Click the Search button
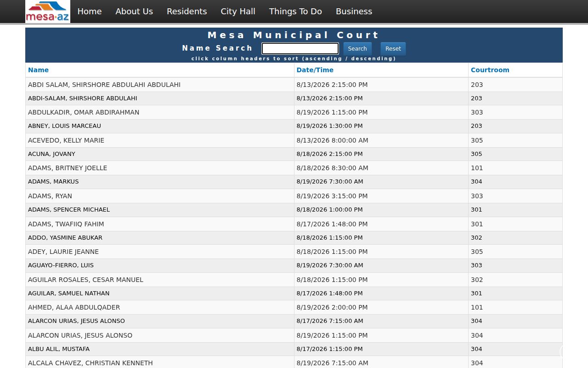The width and height of the screenshot is (588, 368). 357,49
